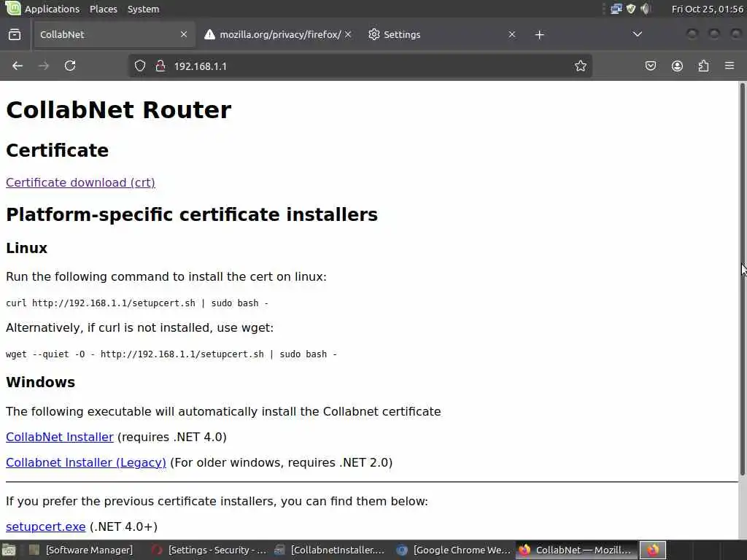The width and height of the screenshot is (747, 560).
Task: Reload the current page
Action: tap(70, 66)
